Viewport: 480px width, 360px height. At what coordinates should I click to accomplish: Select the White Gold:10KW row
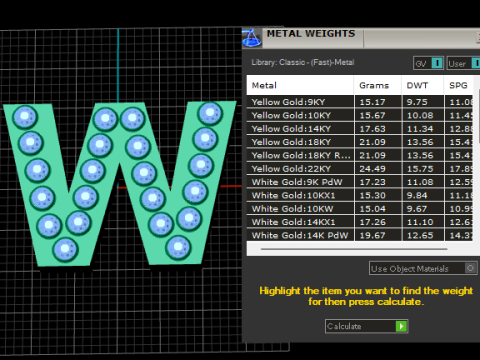point(360,209)
